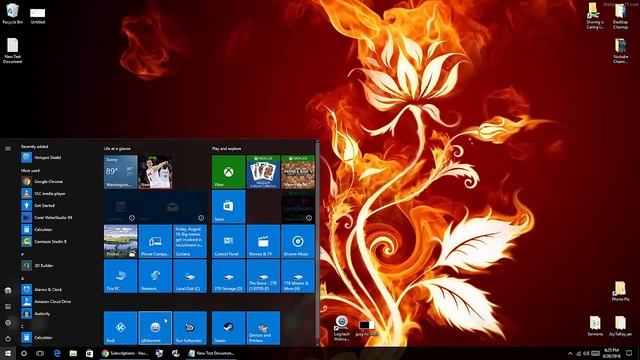The image size is (640, 360).
Task: Open File Explorer from taskbar
Action: point(73,353)
